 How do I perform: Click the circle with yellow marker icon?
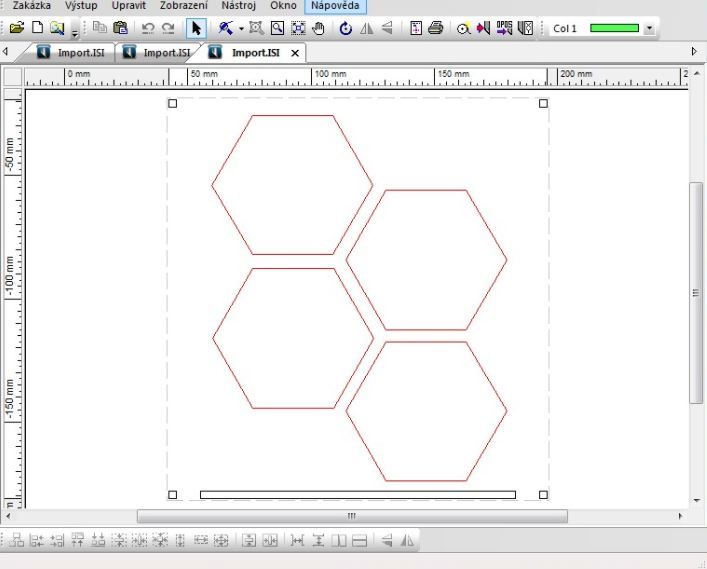[464, 28]
